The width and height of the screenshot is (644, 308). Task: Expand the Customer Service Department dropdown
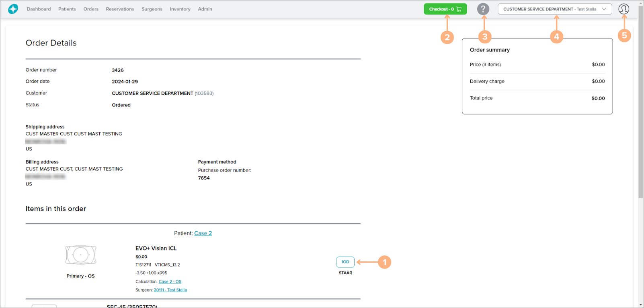coord(549,9)
